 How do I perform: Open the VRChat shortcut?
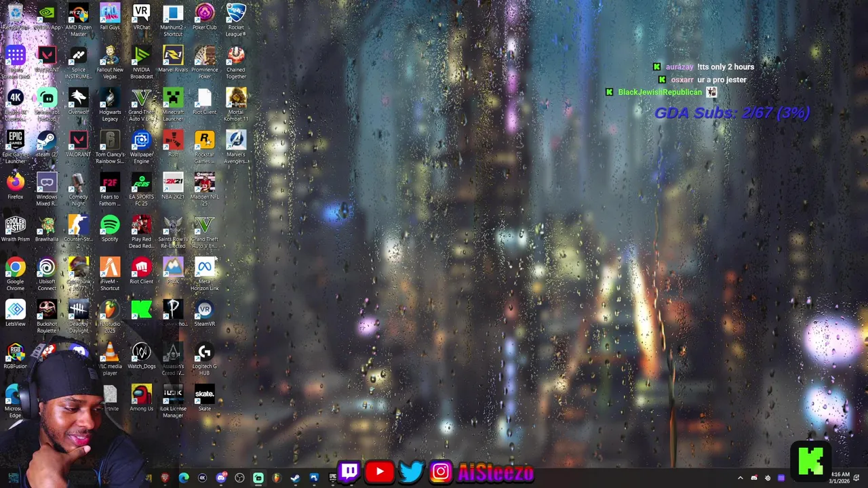[141, 16]
